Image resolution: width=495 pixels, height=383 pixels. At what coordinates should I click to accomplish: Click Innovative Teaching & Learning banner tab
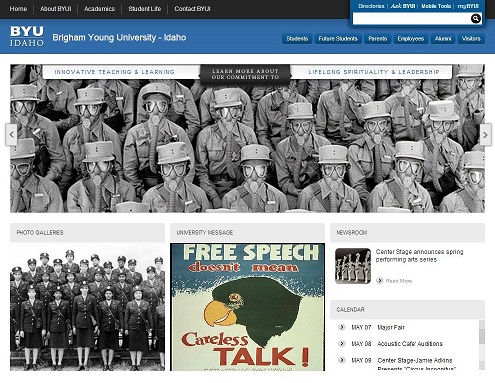[x=114, y=72]
